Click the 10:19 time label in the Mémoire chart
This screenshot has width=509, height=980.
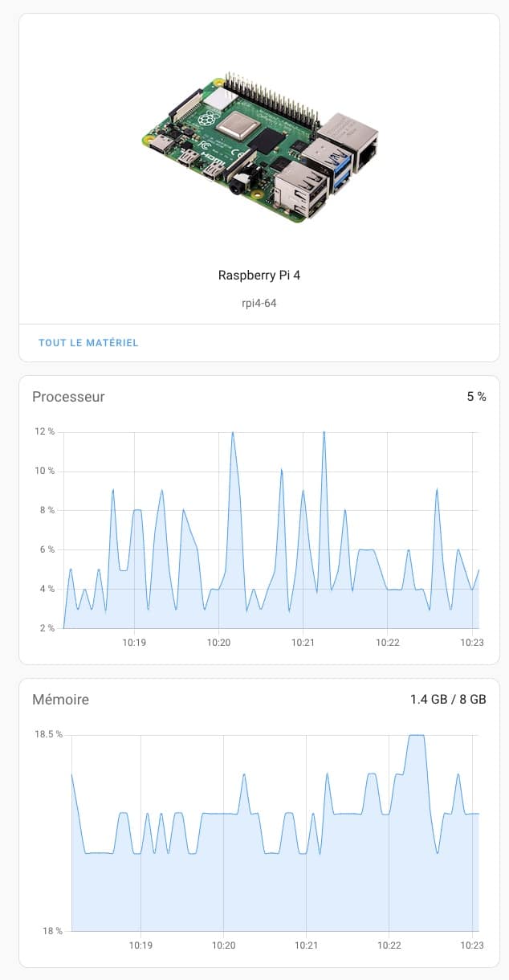tap(140, 945)
